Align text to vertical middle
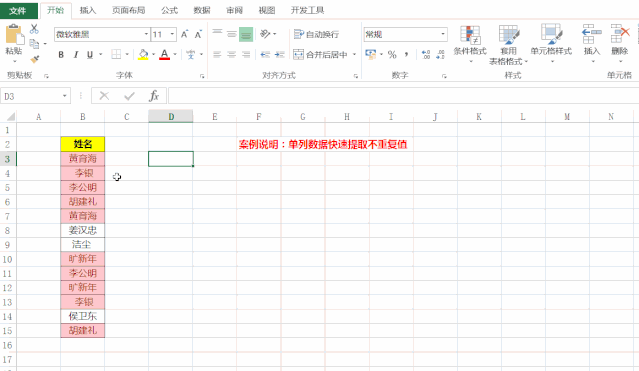This screenshot has width=639, height=371. tap(231, 34)
